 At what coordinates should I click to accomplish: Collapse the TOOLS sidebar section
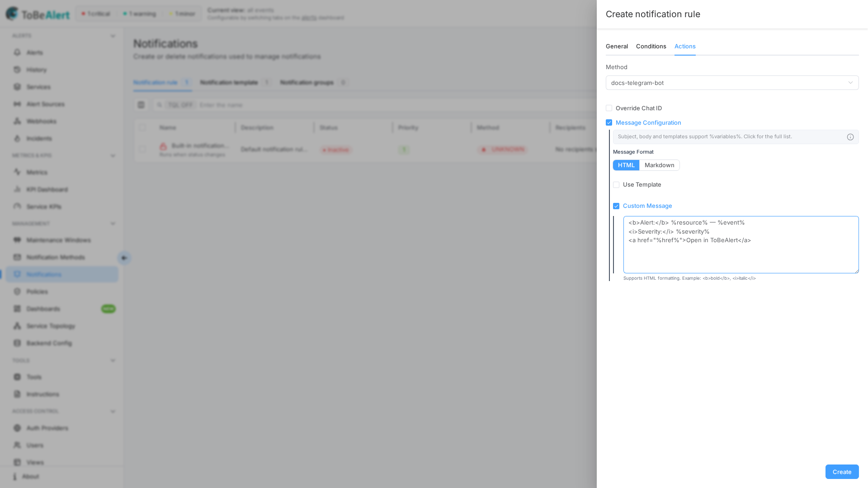point(113,361)
